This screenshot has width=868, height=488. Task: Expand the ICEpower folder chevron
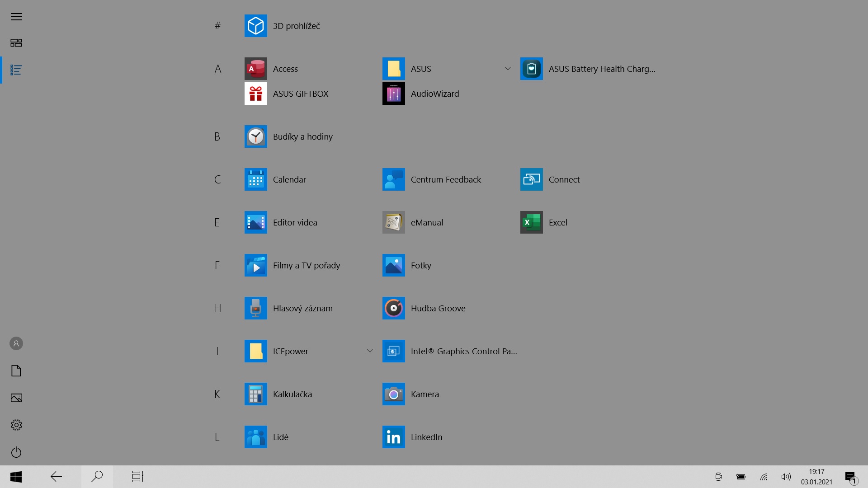(x=370, y=351)
